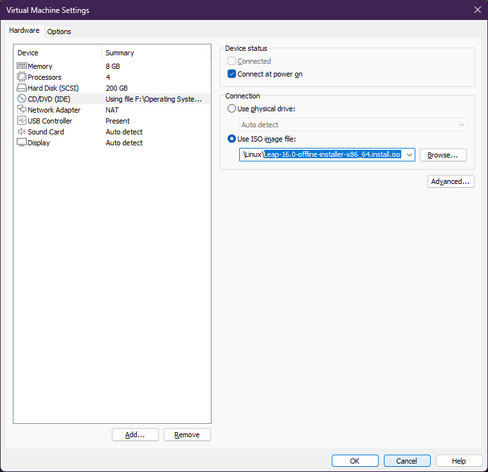The image size is (488, 472).
Task: Click the Display monitor icon
Action: [x=21, y=142]
